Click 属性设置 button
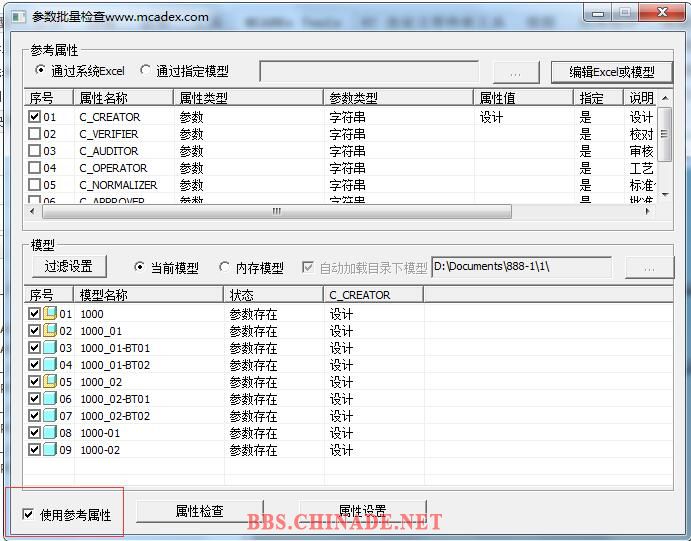This screenshot has width=691, height=541. tap(363, 511)
